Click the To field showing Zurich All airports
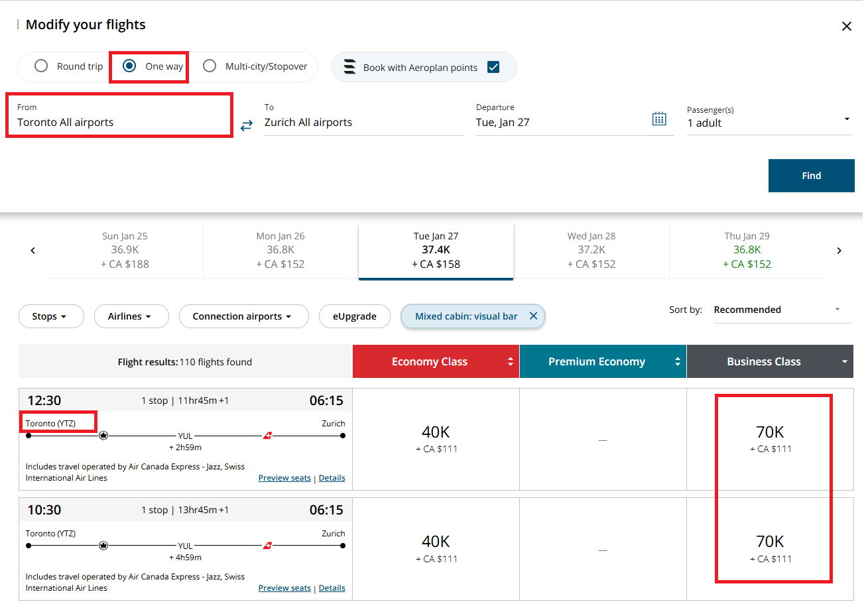This screenshot has width=868, height=604. point(363,122)
